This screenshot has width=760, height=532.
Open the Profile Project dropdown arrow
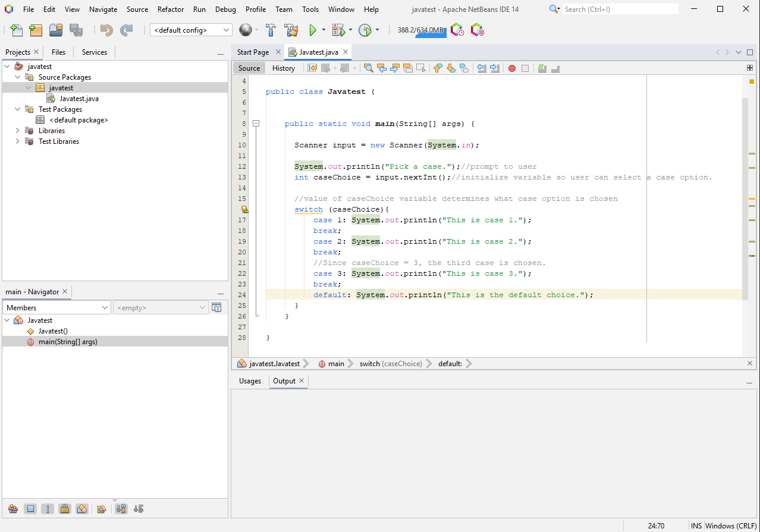point(377,30)
